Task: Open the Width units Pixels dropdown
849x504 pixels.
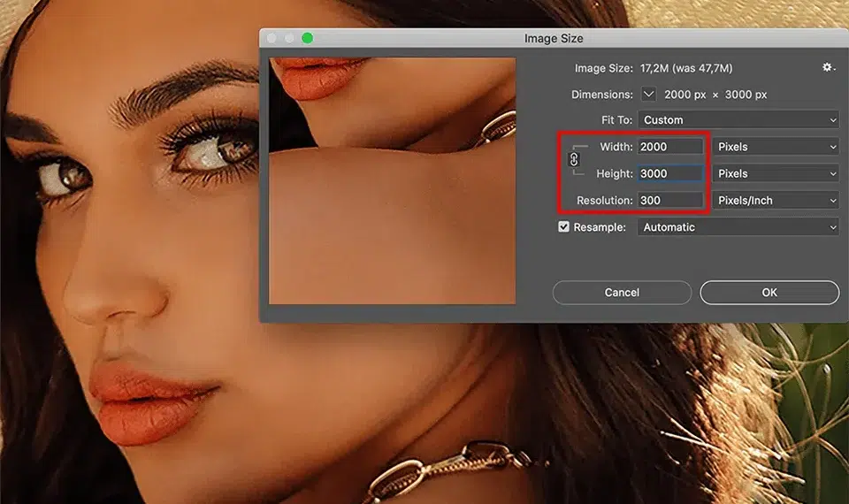Action: 776,147
